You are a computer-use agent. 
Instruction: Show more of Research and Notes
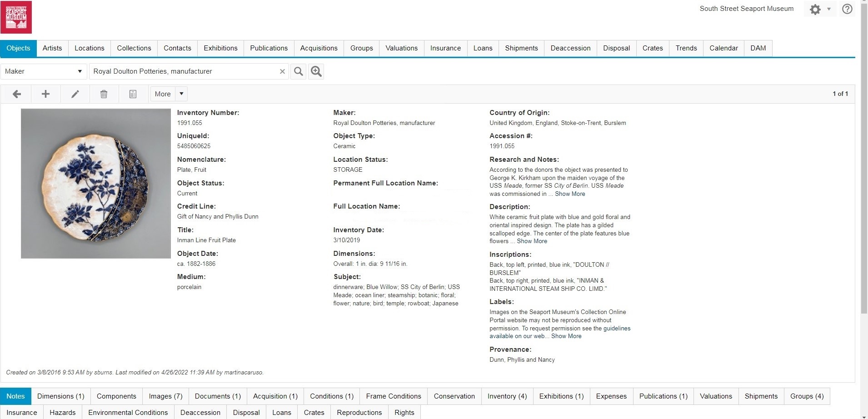570,194
